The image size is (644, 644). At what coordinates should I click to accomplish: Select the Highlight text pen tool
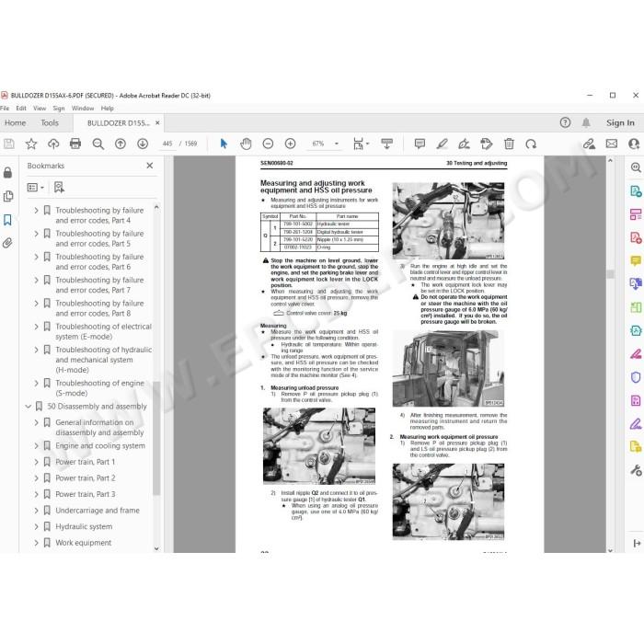[x=442, y=144]
